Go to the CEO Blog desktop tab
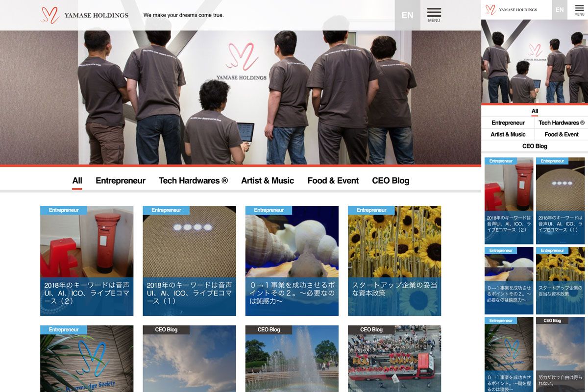This screenshot has width=588, height=392. click(391, 181)
